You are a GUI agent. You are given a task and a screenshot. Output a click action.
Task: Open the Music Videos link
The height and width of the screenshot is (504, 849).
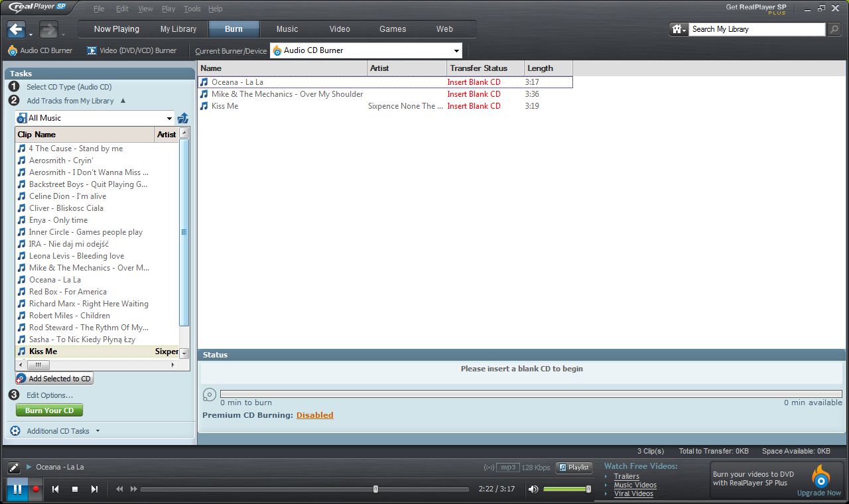(635, 485)
